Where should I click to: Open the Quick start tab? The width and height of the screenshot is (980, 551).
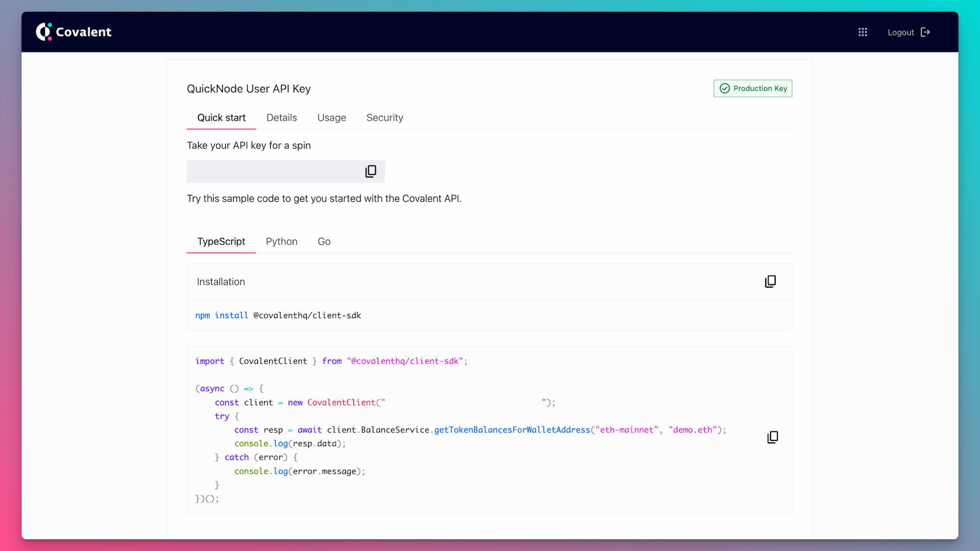(x=221, y=118)
